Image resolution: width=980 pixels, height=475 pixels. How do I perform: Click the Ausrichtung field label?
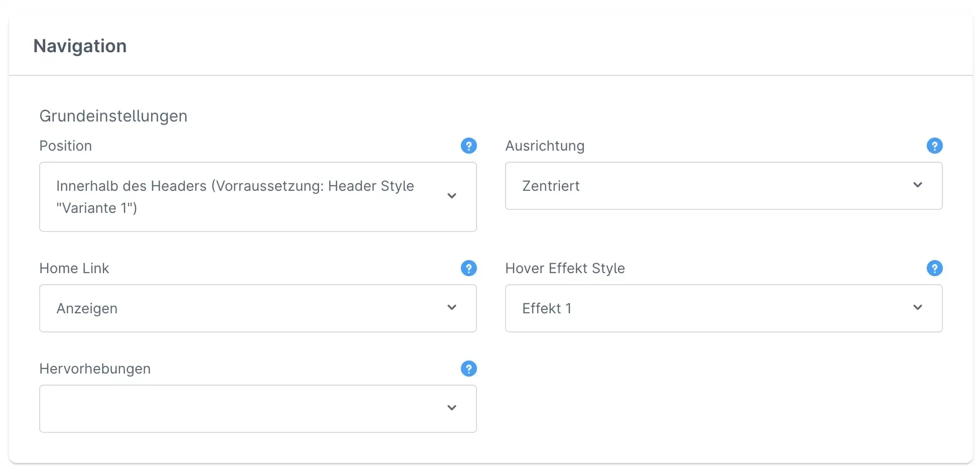click(545, 146)
